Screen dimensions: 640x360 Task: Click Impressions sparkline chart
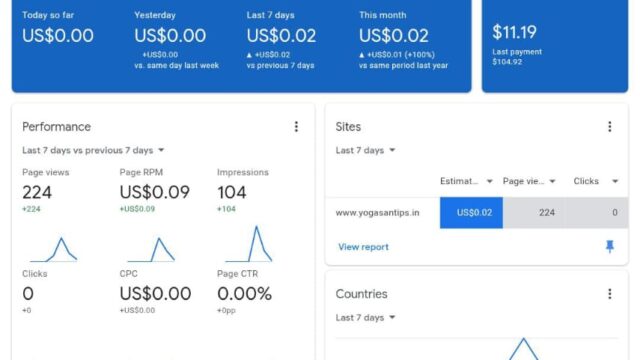tap(249, 244)
